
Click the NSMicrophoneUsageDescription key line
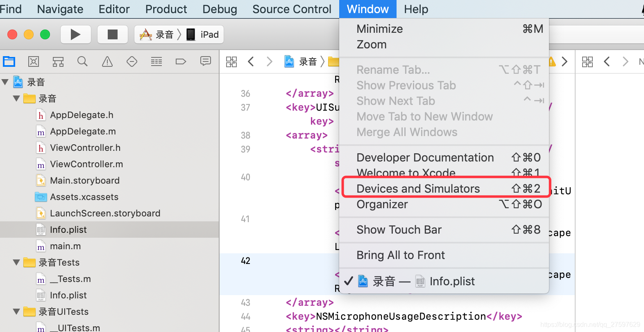coord(404,316)
